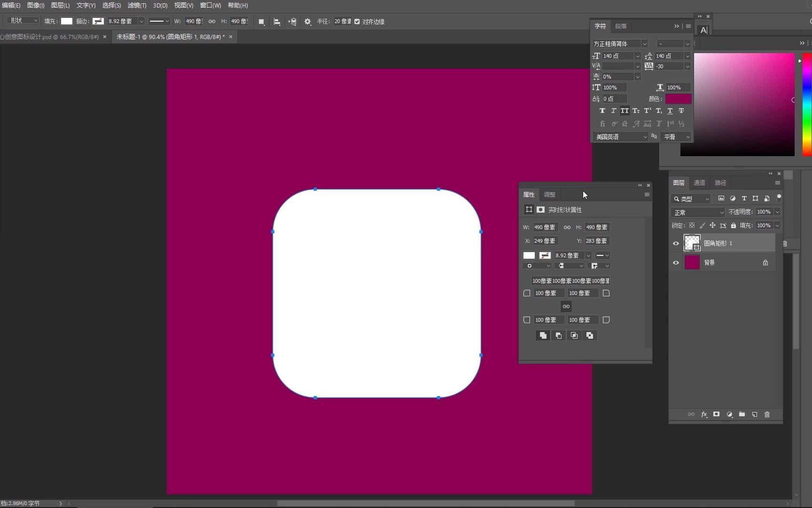Click exclude overlapping shapes icon in Properties
This screenshot has width=812, height=508.
pos(589,335)
